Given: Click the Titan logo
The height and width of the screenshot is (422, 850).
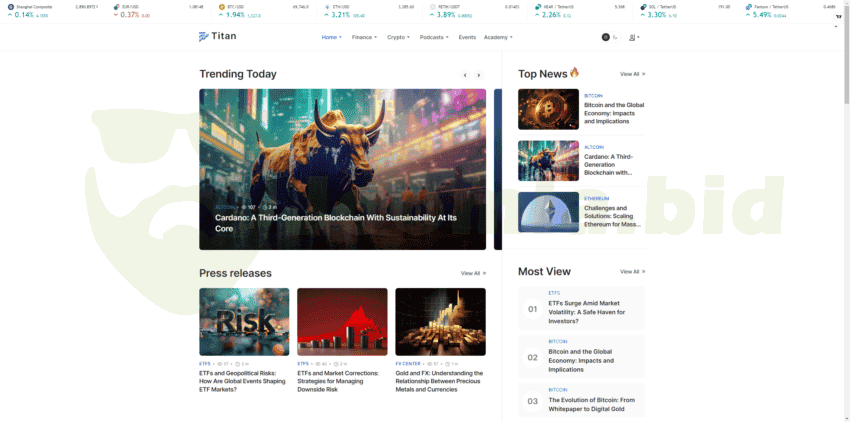Looking at the screenshot, I should coord(217,36).
